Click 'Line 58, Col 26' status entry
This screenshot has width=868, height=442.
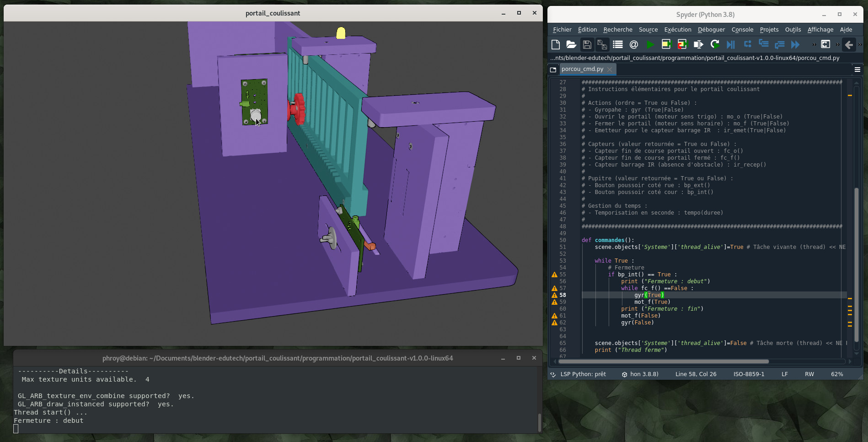click(696, 374)
